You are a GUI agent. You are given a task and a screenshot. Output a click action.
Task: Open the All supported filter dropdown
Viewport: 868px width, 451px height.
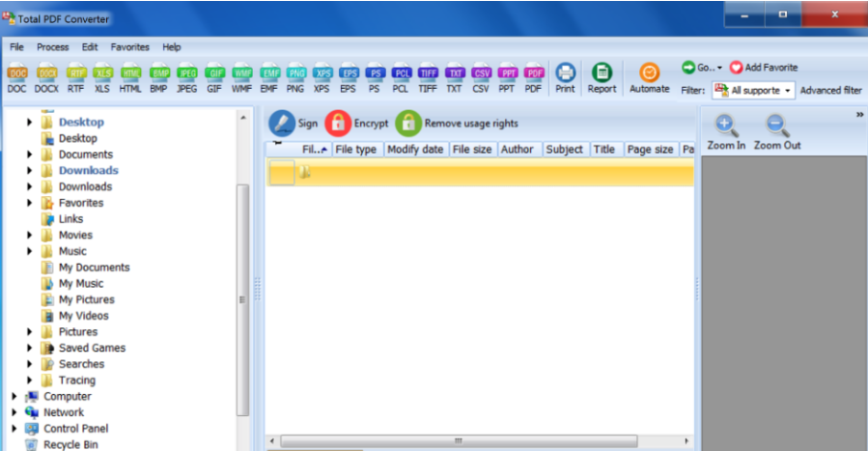[753, 90]
